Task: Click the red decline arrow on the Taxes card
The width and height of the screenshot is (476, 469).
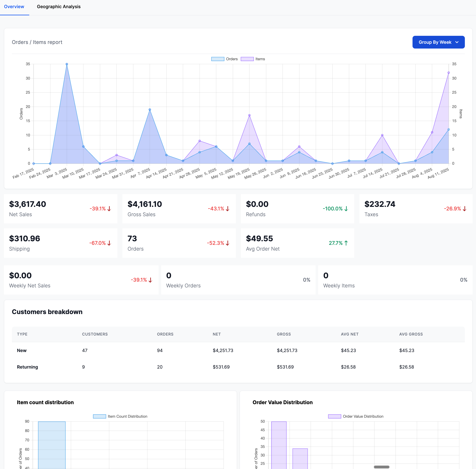Action: (x=464, y=208)
